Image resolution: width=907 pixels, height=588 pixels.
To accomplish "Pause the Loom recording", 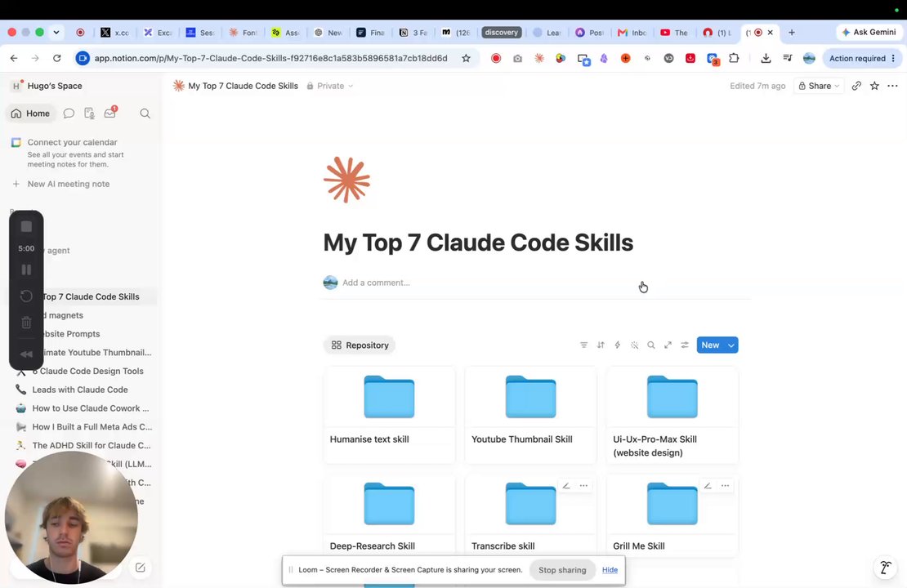I will point(26,269).
